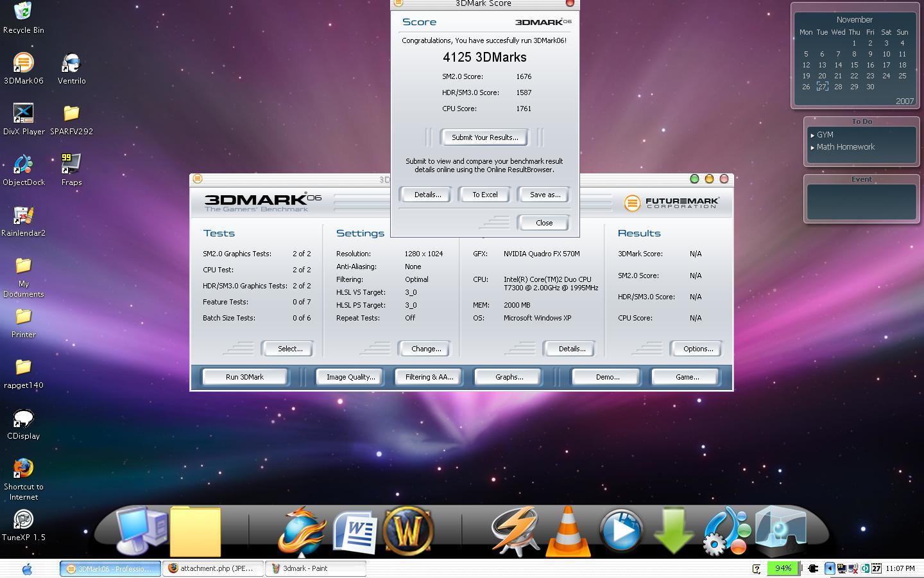Open the Fraps 99 tray icon
The width and height of the screenshot is (924, 578).
(841, 568)
